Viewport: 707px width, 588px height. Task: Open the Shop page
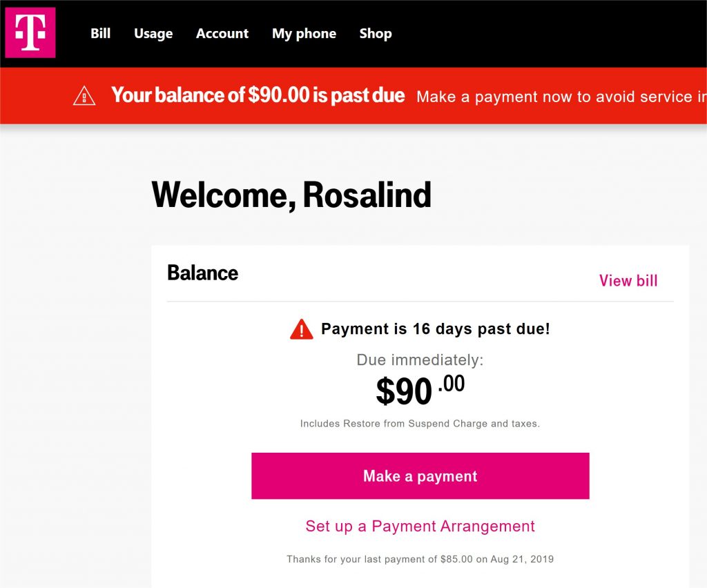pyautogui.click(x=376, y=34)
